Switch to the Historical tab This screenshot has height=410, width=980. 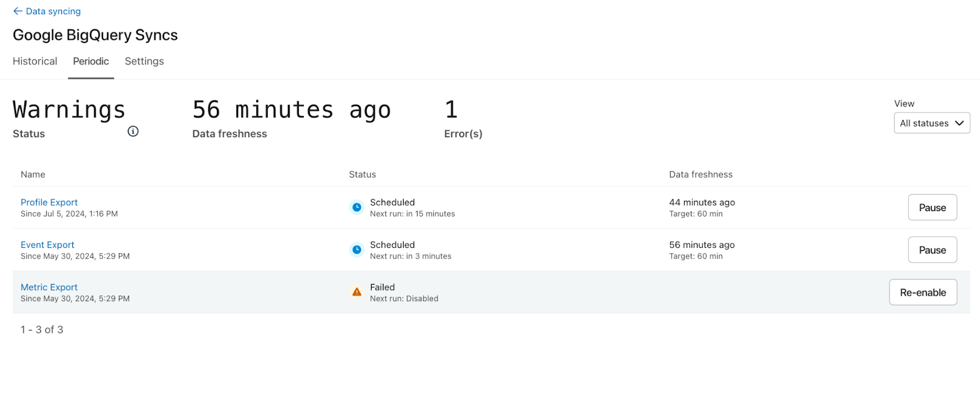[x=35, y=61]
